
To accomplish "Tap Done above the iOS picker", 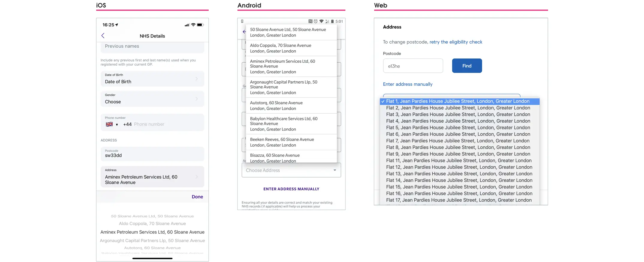I will coord(197,197).
